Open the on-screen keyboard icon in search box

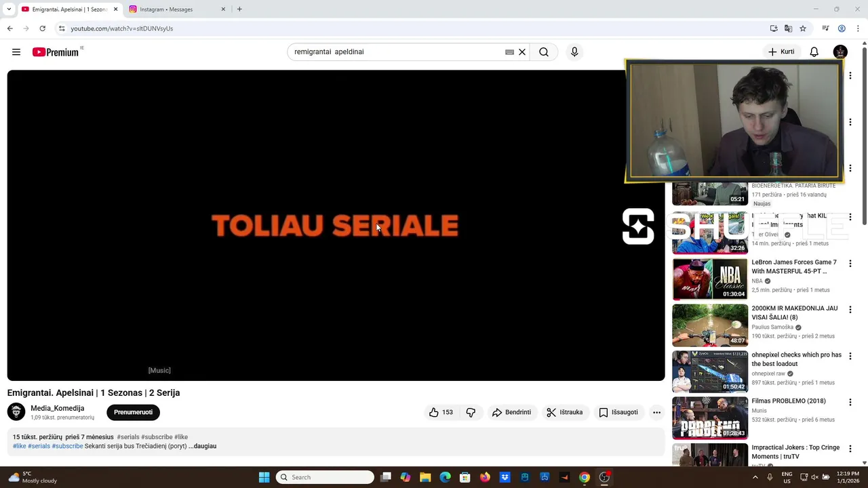(x=509, y=52)
